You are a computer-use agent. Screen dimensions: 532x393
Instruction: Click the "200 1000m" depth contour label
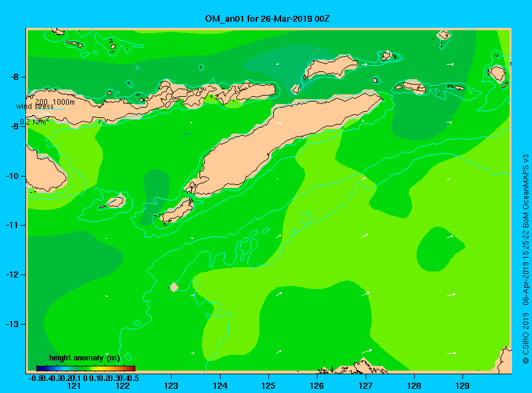(x=55, y=102)
